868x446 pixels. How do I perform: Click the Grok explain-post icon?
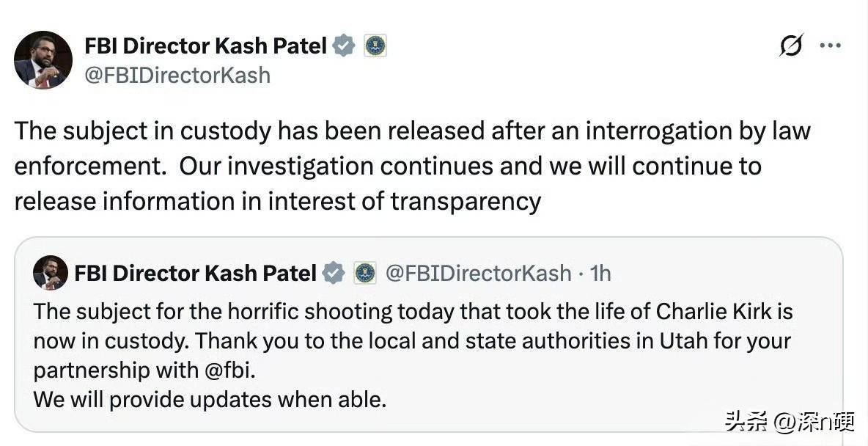pyautogui.click(x=791, y=45)
